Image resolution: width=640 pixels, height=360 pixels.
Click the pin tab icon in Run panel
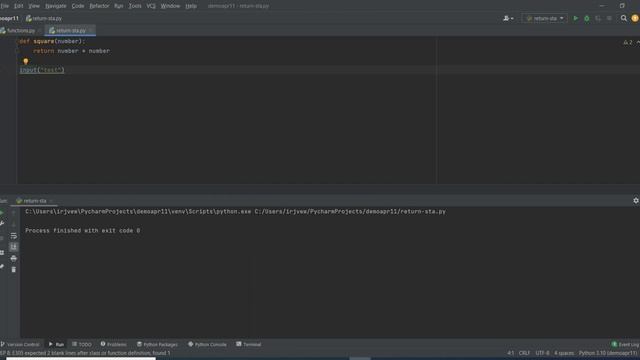click(x=2, y=267)
